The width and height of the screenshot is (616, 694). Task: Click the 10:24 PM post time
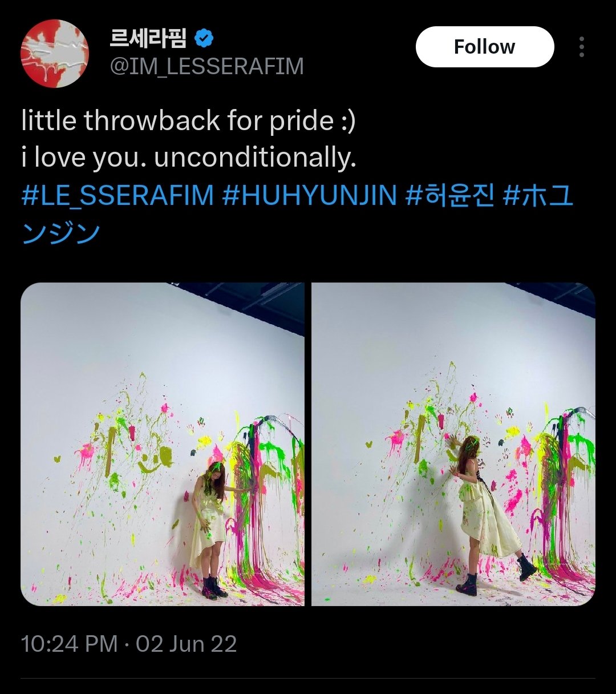pos(69,644)
